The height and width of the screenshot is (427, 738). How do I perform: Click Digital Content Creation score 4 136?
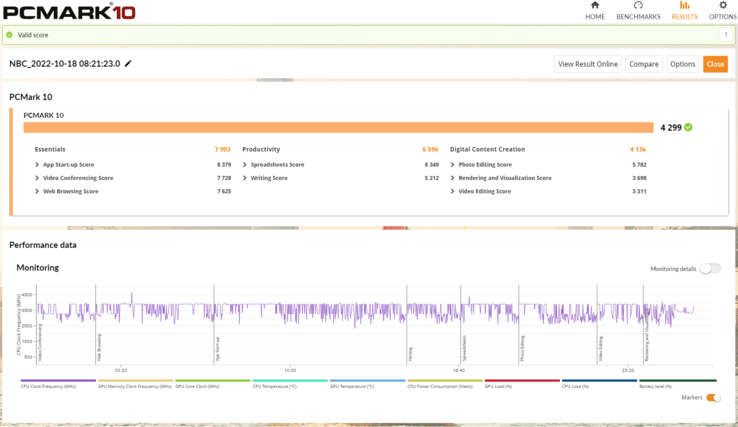pos(638,149)
